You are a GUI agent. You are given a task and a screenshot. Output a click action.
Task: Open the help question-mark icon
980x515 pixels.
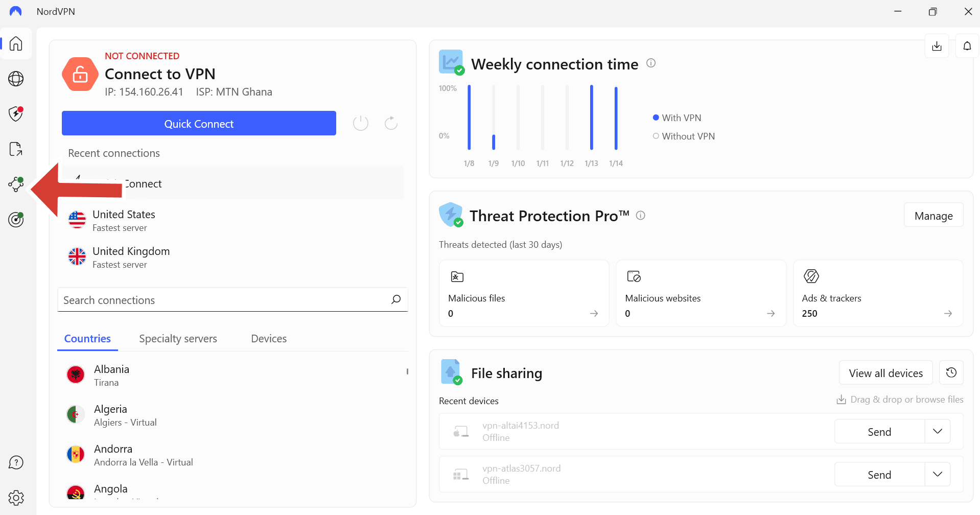(16, 463)
